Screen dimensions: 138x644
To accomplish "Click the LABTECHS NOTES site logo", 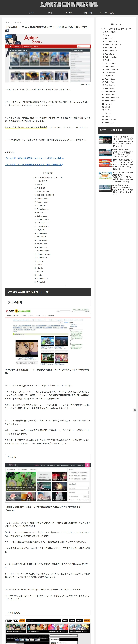I will coord(69,4).
